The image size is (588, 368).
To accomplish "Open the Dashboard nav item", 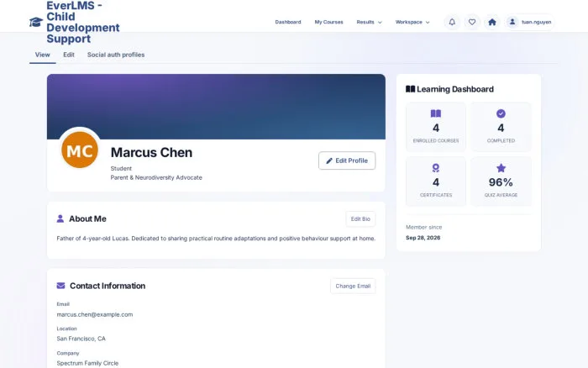I will click(x=288, y=22).
